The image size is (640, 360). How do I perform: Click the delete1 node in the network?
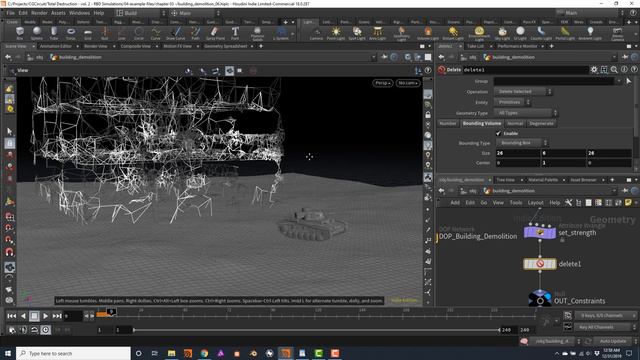[x=540, y=264]
